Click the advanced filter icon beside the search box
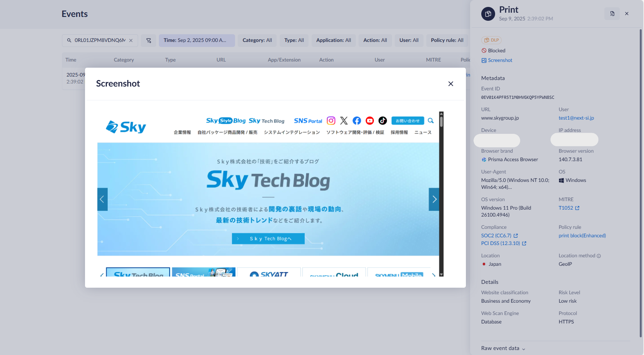The width and height of the screenshot is (644, 355). click(x=148, y=40)
